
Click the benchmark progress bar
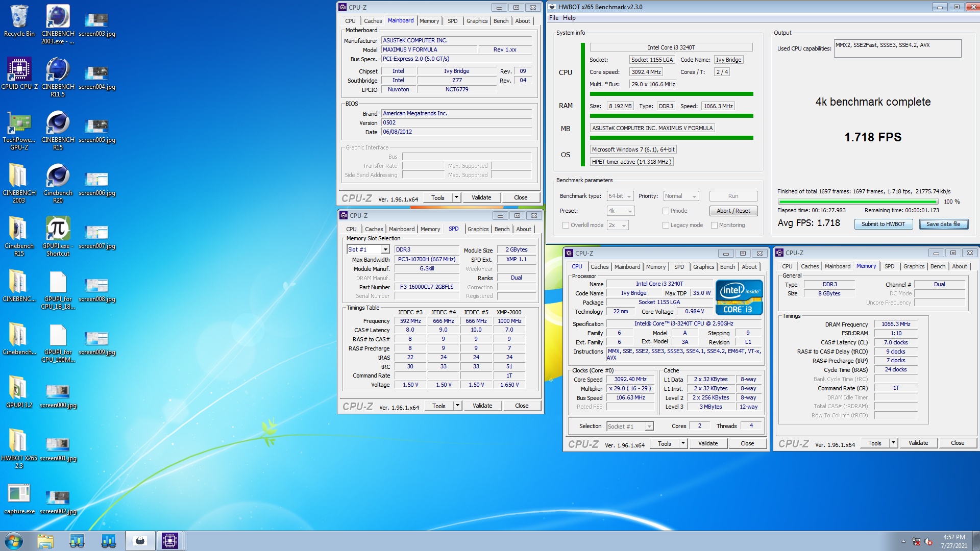(858, 202)
